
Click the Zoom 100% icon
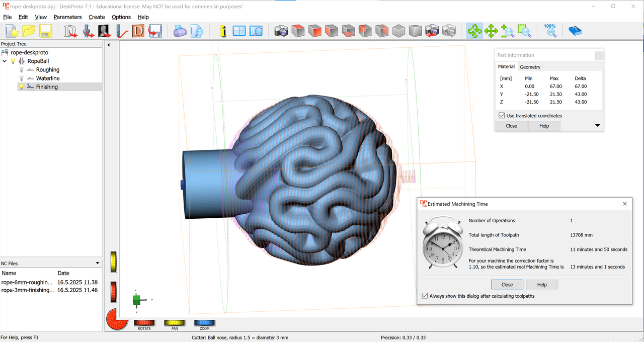(549, 31)
